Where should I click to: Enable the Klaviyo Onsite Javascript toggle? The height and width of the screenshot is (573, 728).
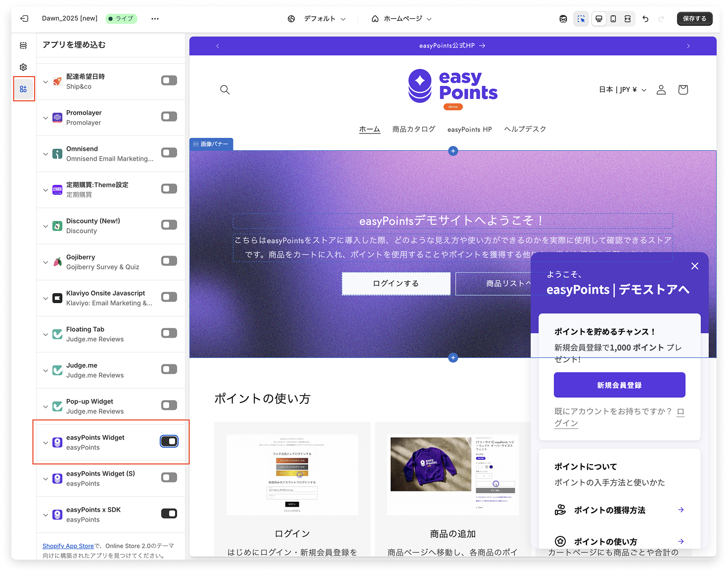click(169, 297)
